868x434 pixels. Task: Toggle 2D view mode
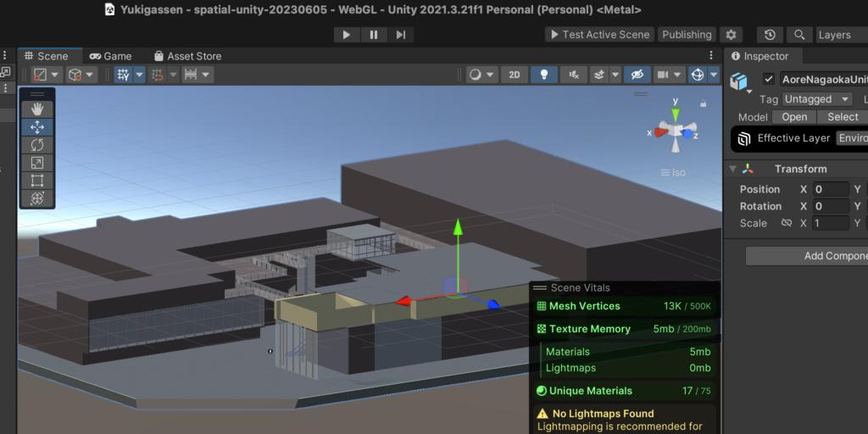coord(514,75)
